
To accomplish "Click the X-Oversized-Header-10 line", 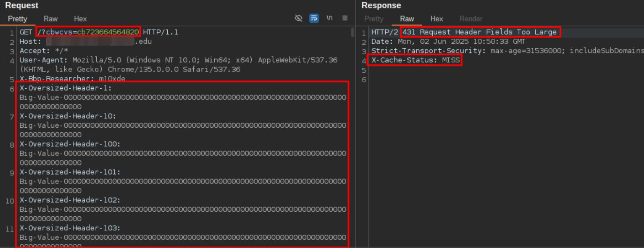I will click(x=68, y=116).
